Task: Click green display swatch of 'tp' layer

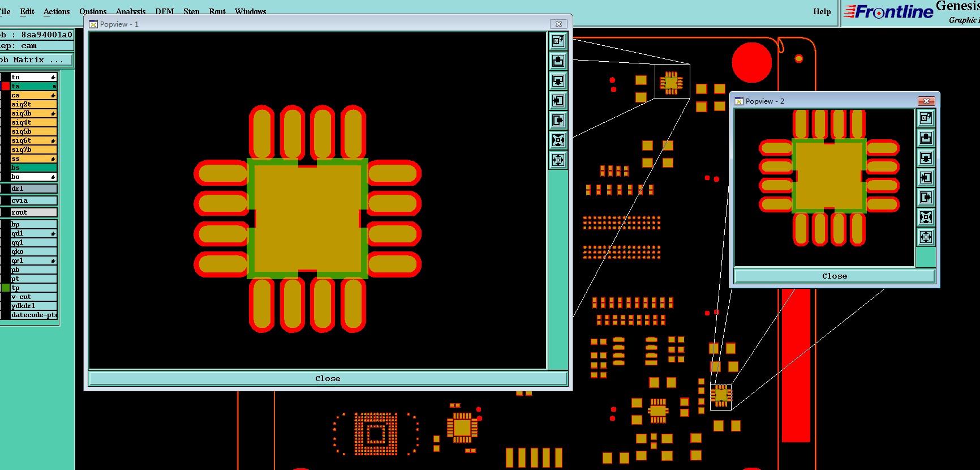Action: pyautogui.click(x=6, y=288)
